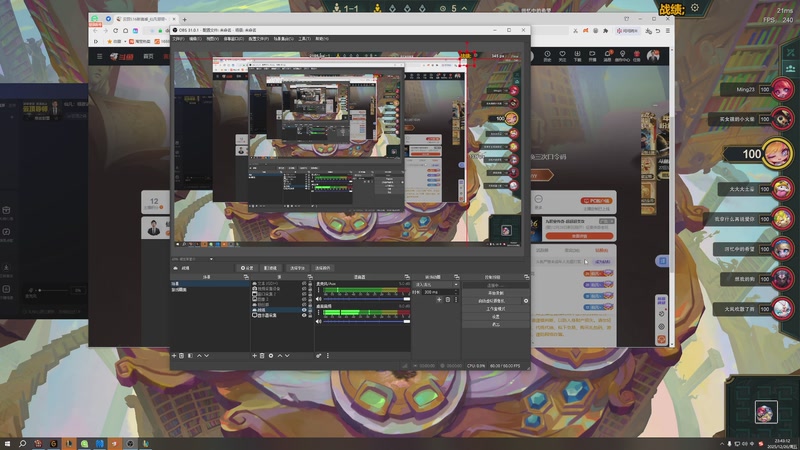Open advanced audio properties gears icon in mixer footer

point(318,356)
